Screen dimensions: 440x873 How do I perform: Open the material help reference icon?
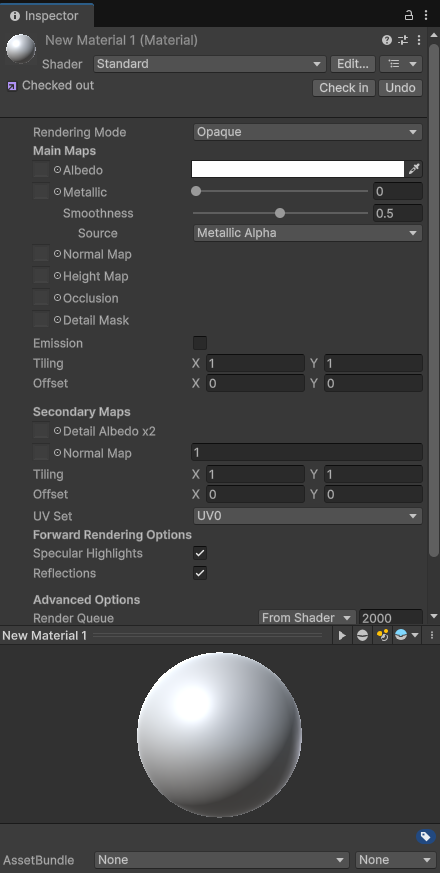tap(387, 40)
